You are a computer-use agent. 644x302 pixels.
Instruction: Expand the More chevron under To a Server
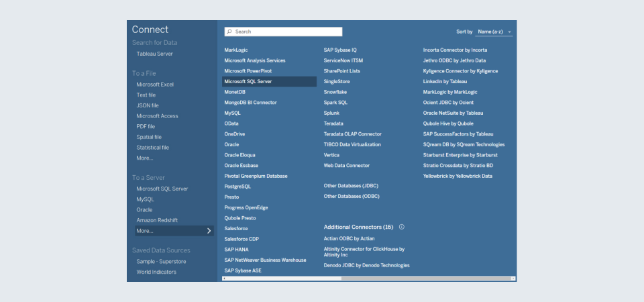[x=209, y=231]
